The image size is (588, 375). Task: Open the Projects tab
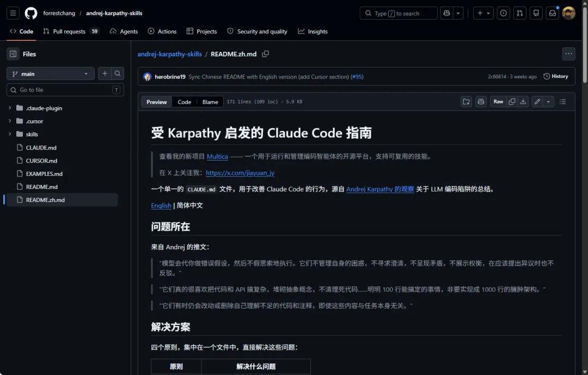[x=202, y=32]
